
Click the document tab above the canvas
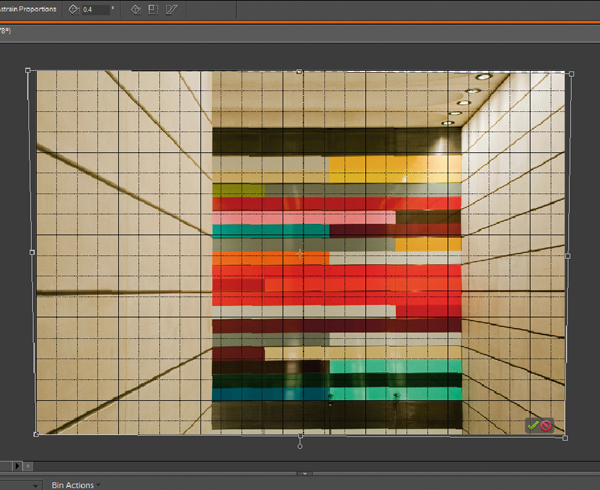[x=6, y=31]
